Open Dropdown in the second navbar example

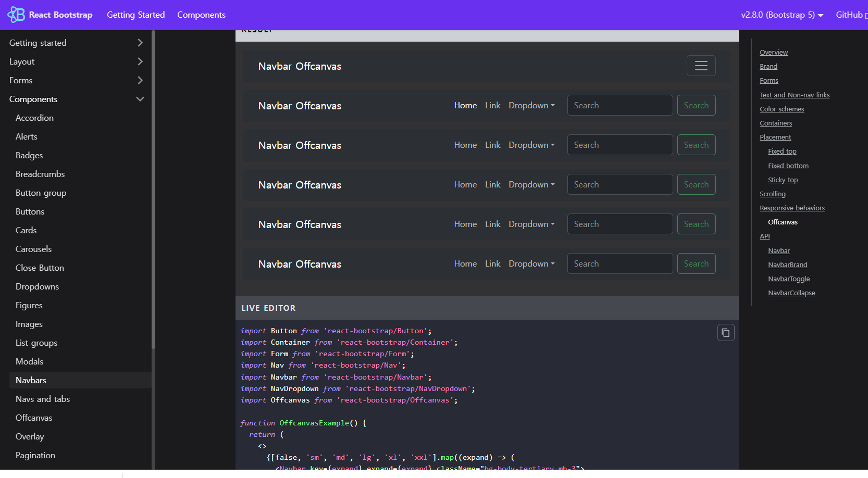point(531,105)
